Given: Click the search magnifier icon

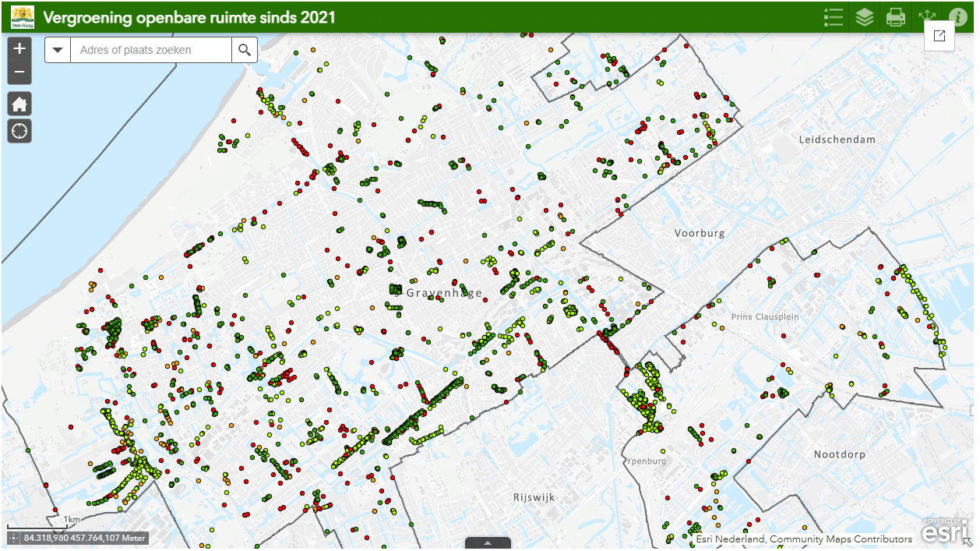Looking at the screenshot, I should coord(245,49).
